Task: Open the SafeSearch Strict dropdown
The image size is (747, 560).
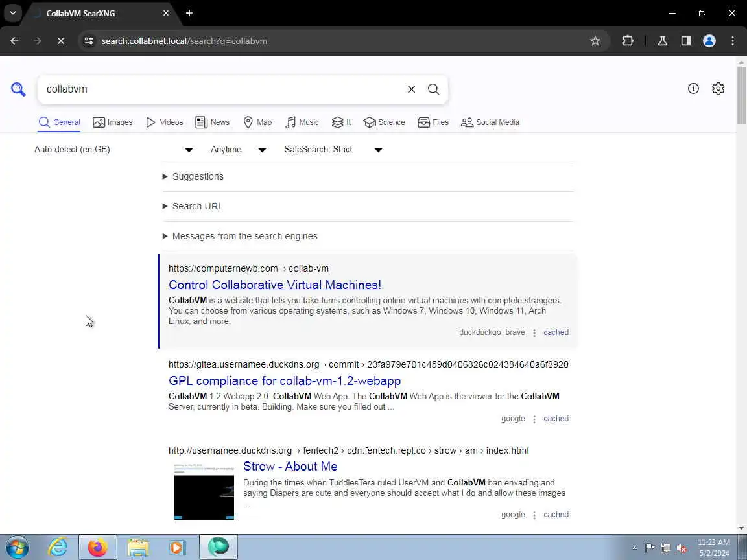Action: coord(333,150)
